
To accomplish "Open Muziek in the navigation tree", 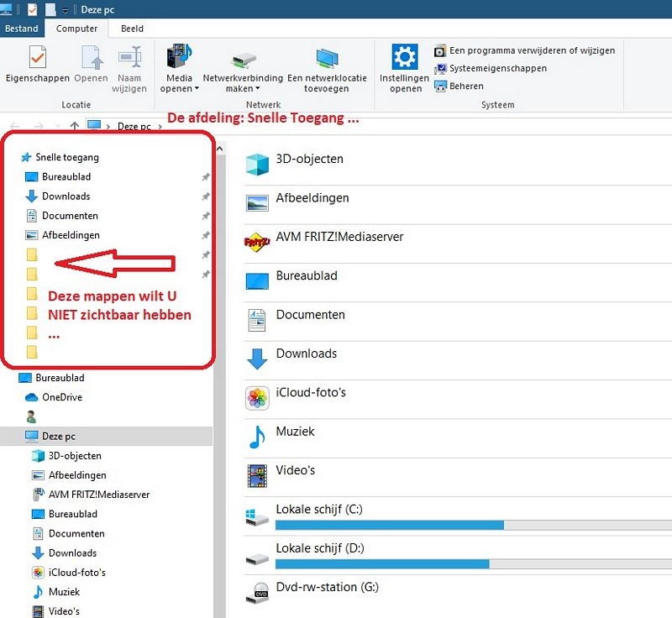I will [x=55, y=592].
